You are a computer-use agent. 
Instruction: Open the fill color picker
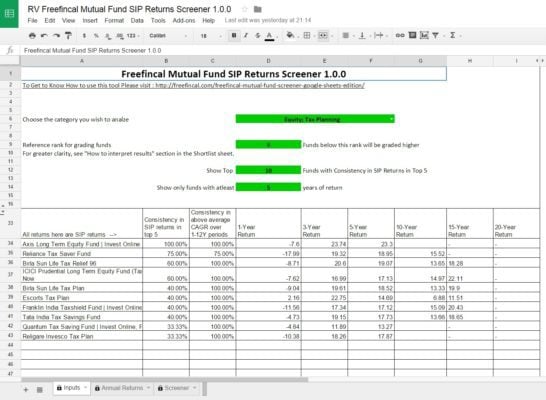[x=290, y=35]
